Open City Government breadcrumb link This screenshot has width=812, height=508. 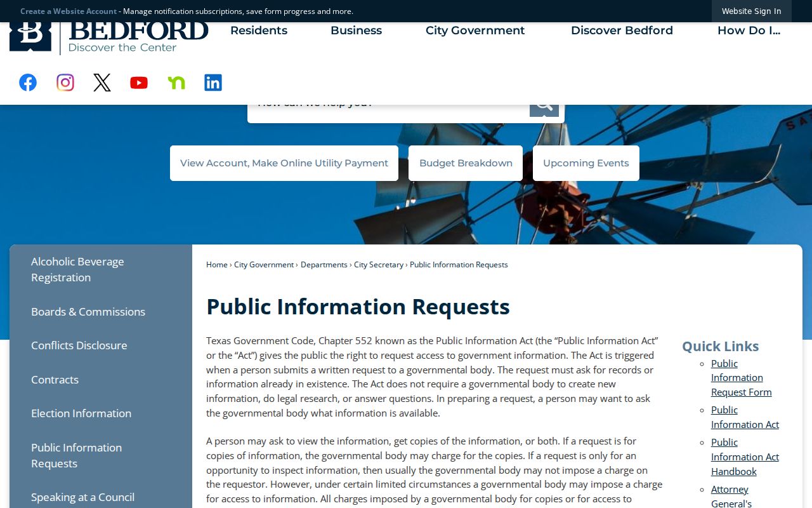264,265
